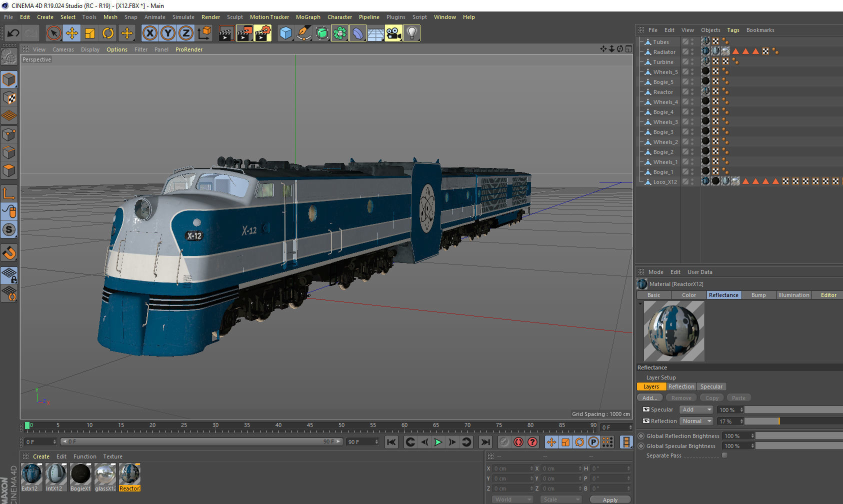843x504 pixels.
Task: Open Specular layer blend mode dropdown
Action: click(x=697, y=409)
